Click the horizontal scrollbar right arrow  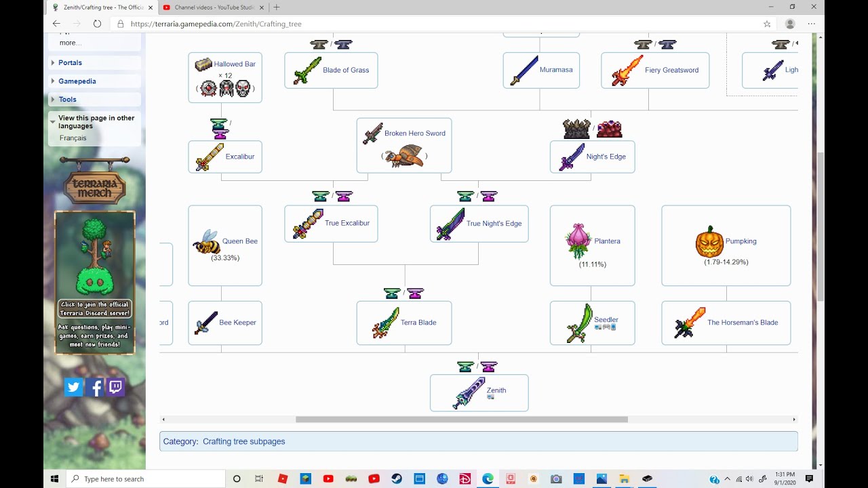(x=794, y=420)
